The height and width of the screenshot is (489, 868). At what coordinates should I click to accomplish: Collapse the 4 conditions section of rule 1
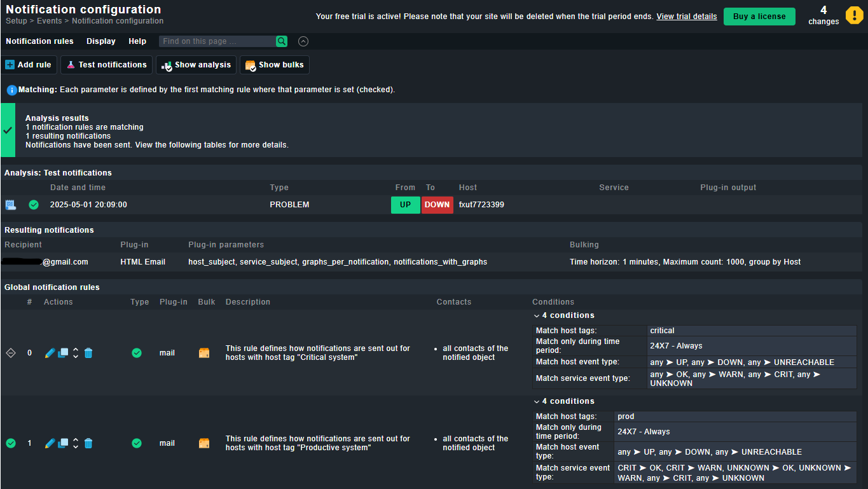(537, 401)
